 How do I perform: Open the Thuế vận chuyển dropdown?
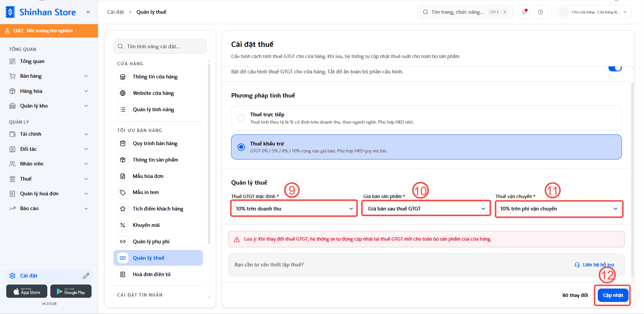[x=559, y=208]
